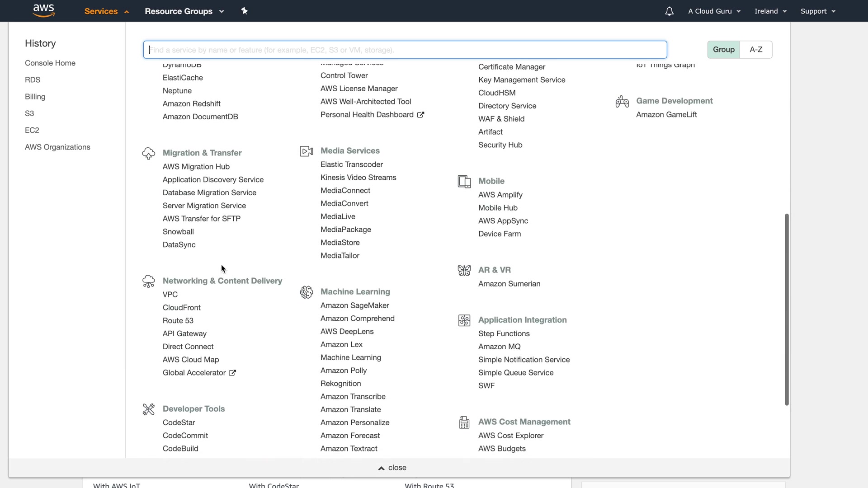
Task: Click the Migration & Transfer cloud icon
Action: pos(148,154)
